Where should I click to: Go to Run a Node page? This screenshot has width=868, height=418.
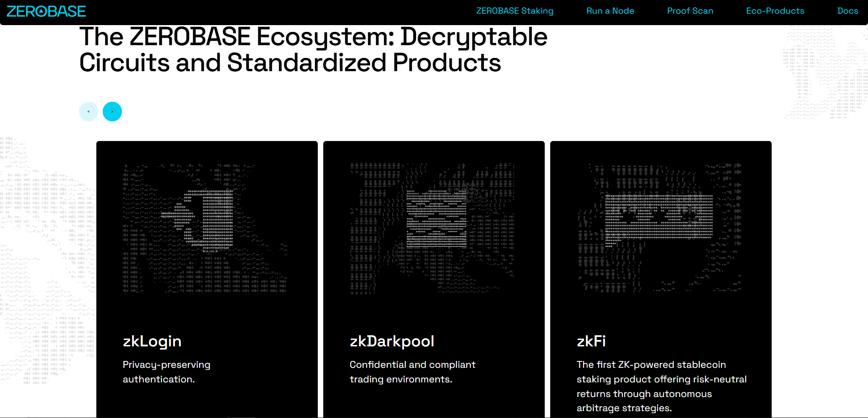pos(610,11)
